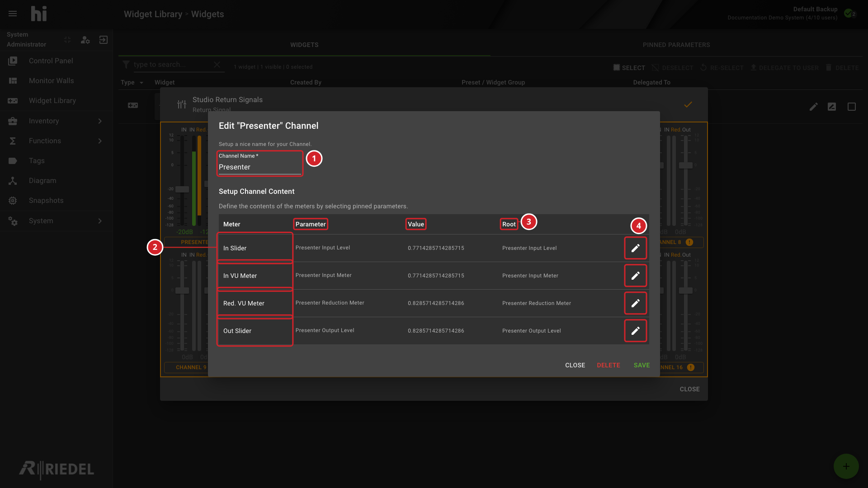
Task: Expand the System menu
Action: [x=56, y=221]
